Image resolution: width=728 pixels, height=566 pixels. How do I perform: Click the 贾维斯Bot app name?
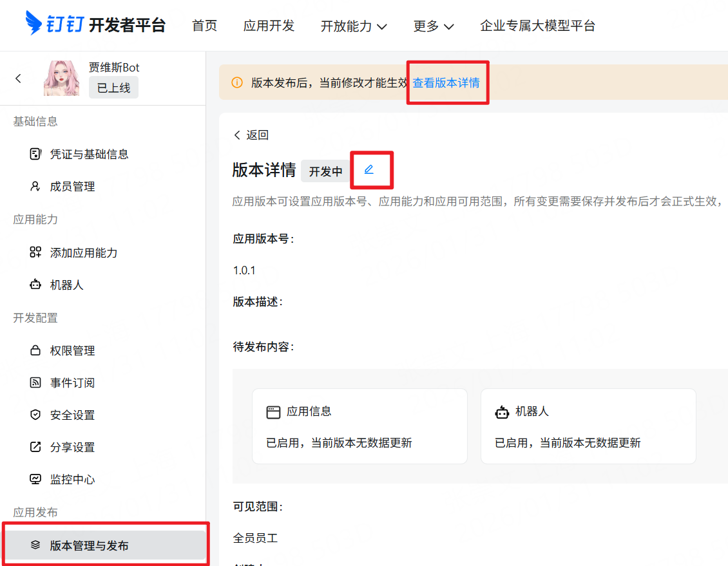click(114, 67)
